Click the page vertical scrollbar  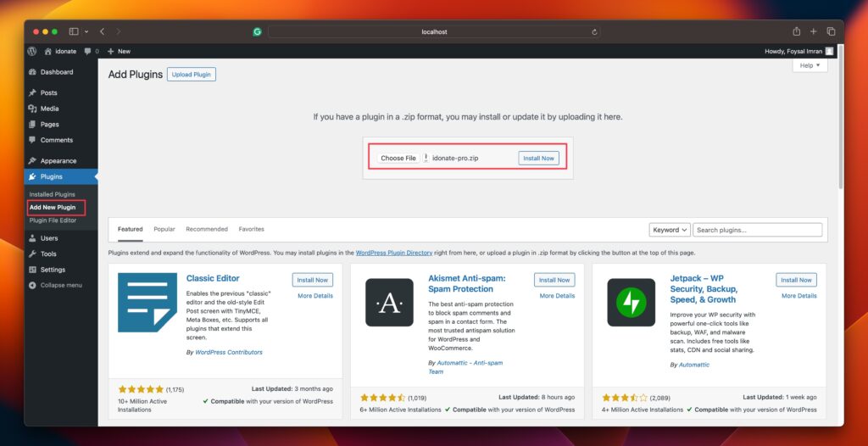click(841, 118)
